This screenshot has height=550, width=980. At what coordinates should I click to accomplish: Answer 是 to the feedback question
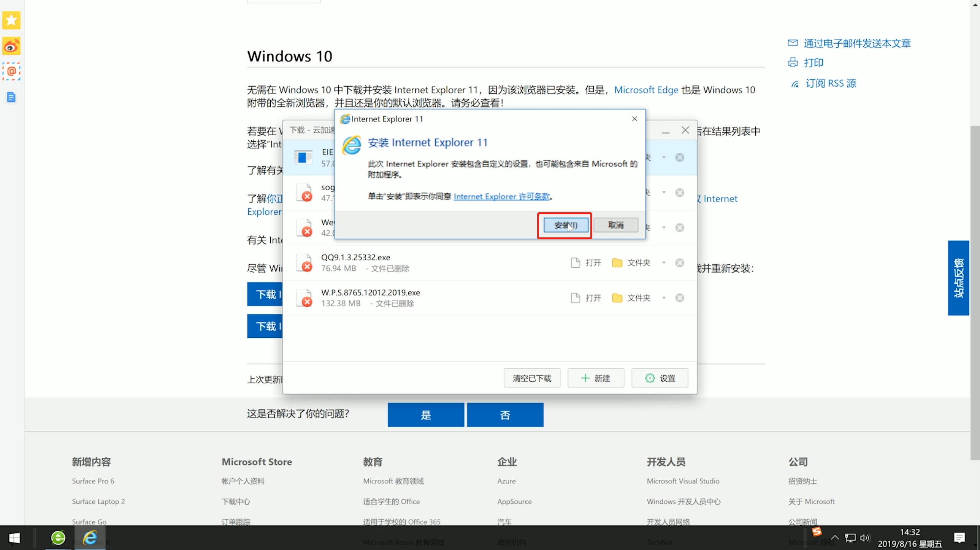click(426, 415)
